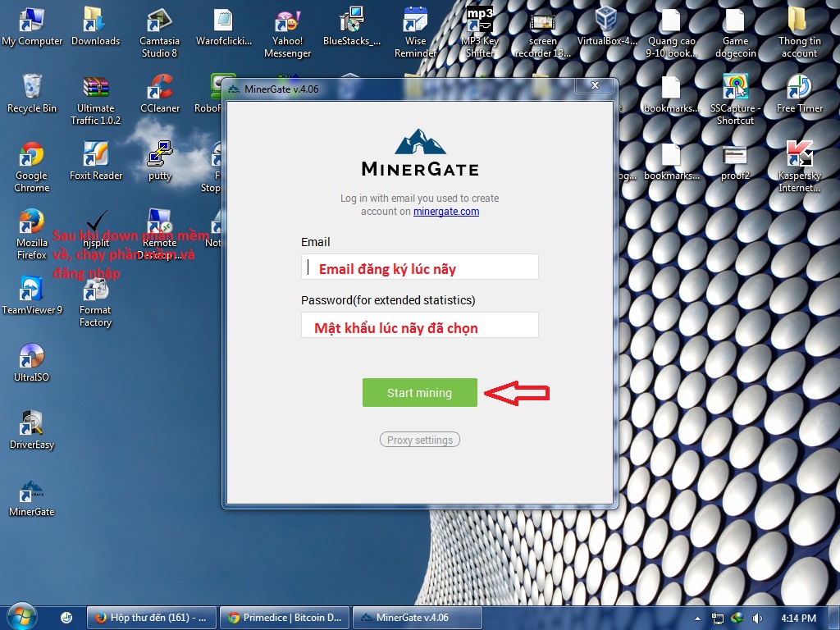Open screen recorder 13 icon
The width and height of the screenshot is (840, 630).
543,33
